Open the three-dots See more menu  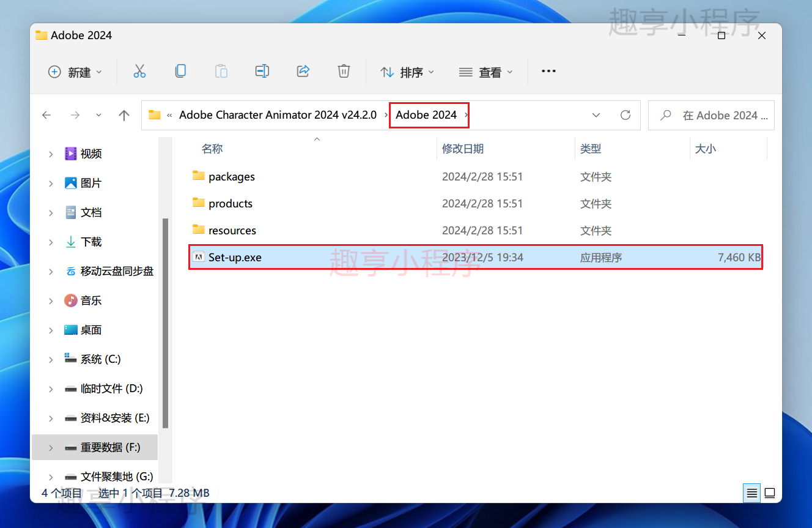pos(548,72)
